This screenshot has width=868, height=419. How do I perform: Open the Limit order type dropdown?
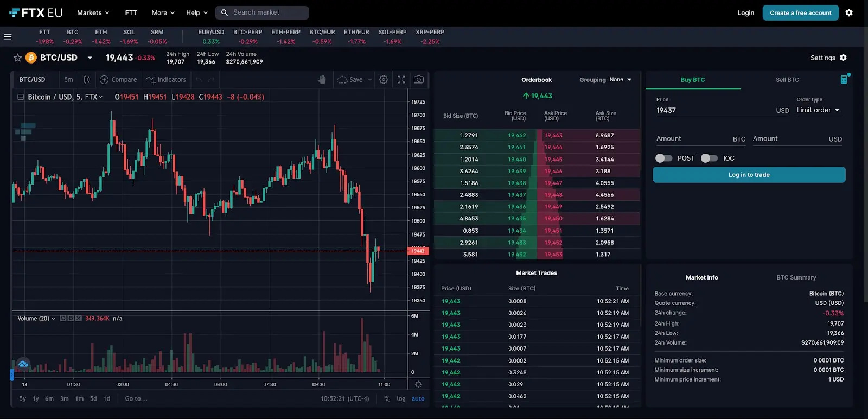818,110
